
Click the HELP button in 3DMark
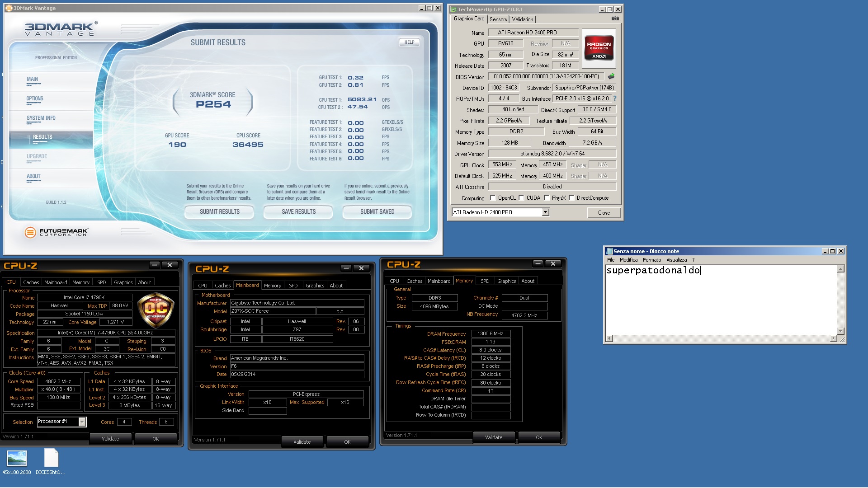pos(409,42)
